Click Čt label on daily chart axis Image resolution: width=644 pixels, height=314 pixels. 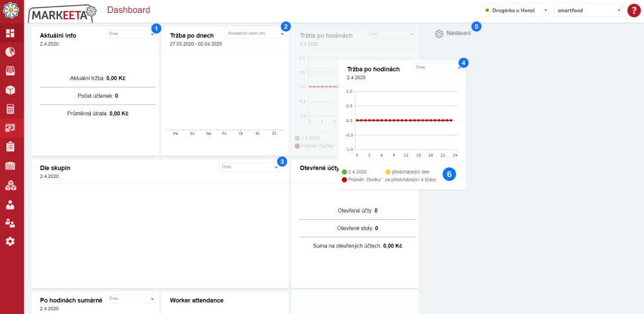tap(274, 134)
